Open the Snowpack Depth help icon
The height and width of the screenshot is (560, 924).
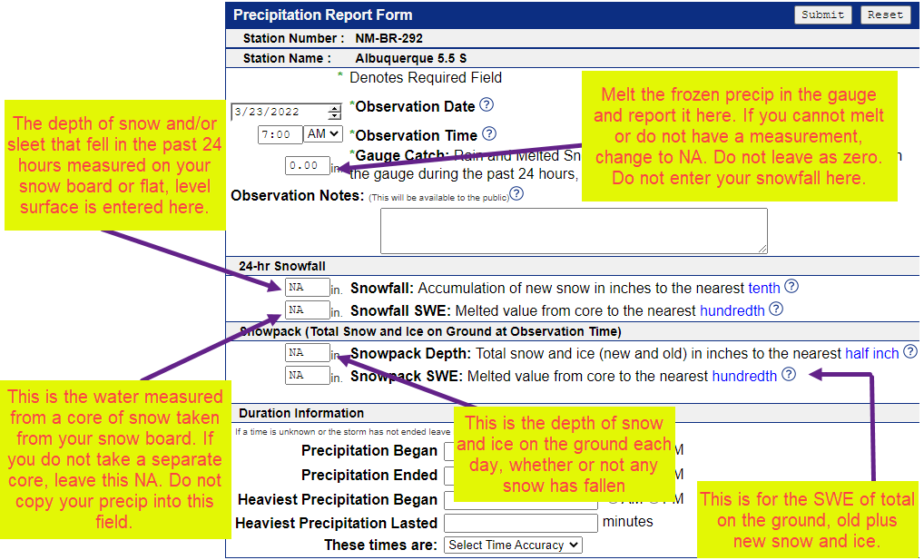click(x=909, y=352)
